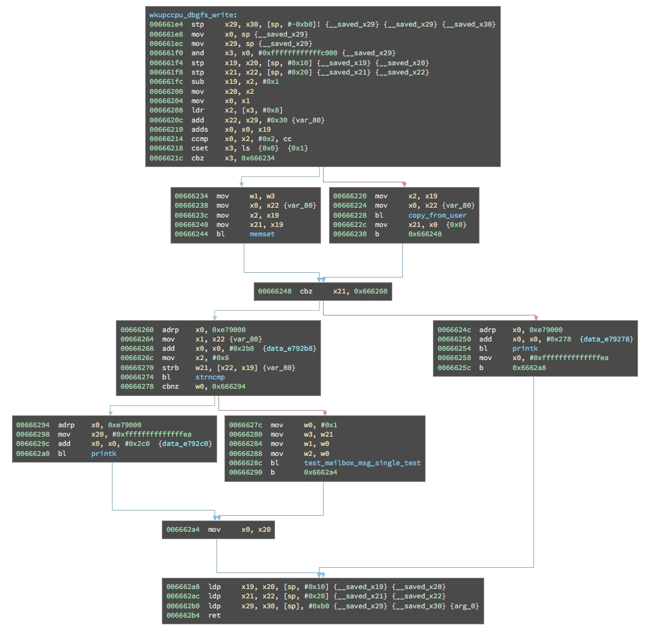Follow the data_e792b8 data reference

click(x=290, y=349)
